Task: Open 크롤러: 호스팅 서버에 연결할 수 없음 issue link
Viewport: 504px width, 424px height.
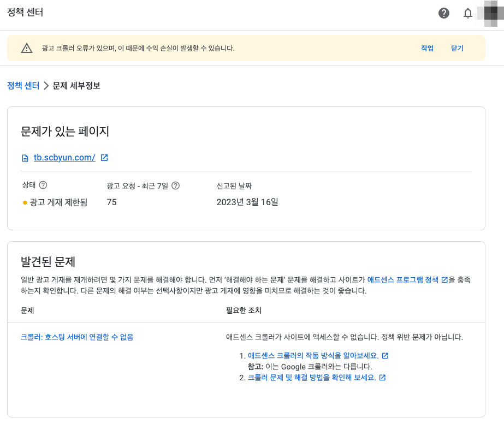Action: pyautogui.click(x=77, y=337)
